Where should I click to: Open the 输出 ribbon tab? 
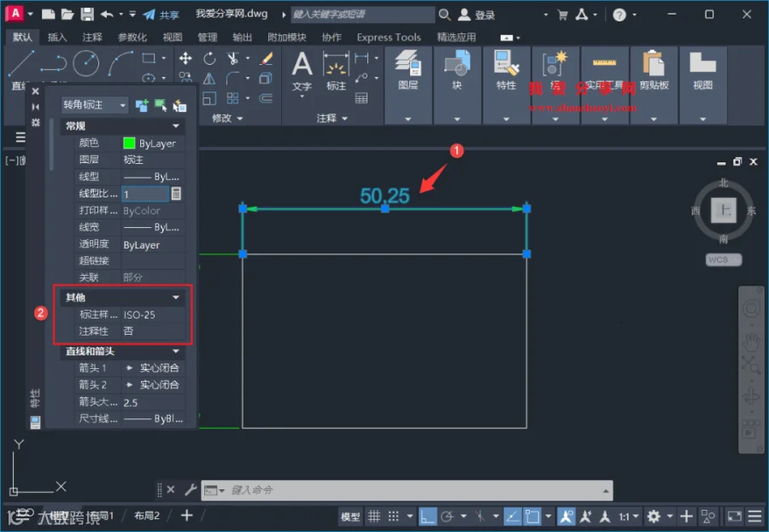click(x=242, y=38)
